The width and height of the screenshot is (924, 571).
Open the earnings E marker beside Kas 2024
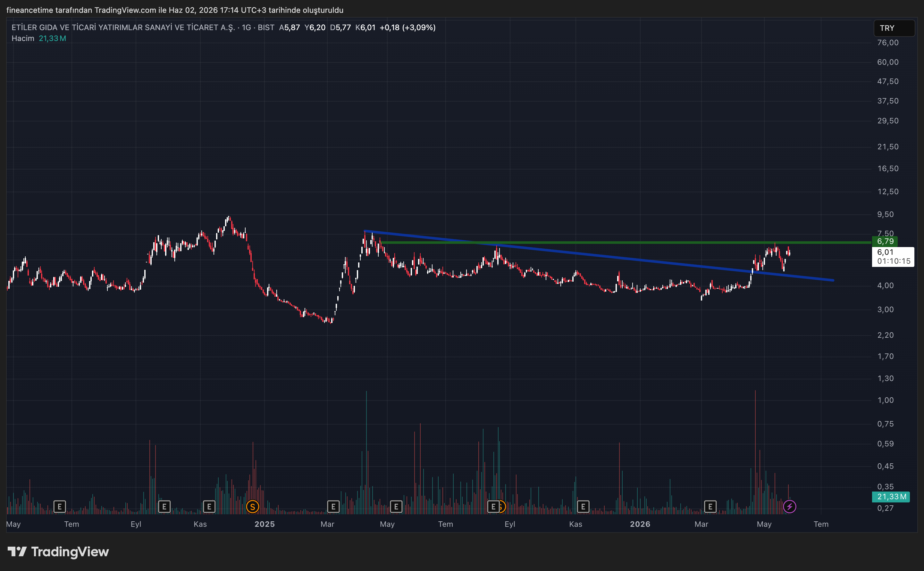click(x=209, y=506)
